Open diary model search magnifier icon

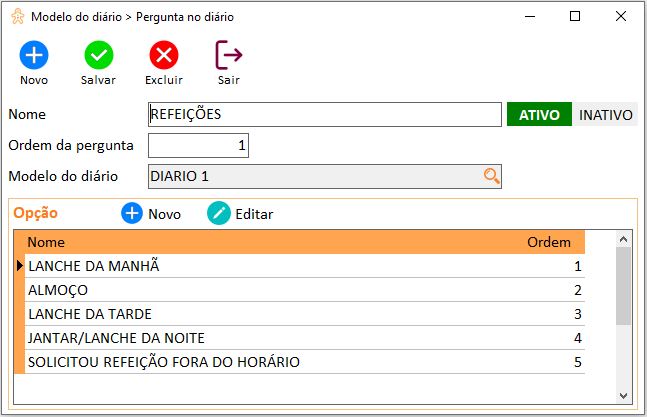491,176
